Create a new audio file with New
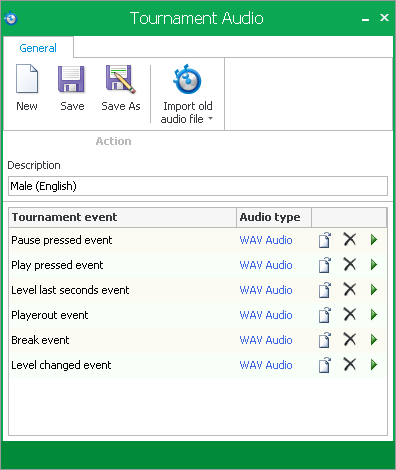This screenshot has width=396, height=470. point(27,88)
